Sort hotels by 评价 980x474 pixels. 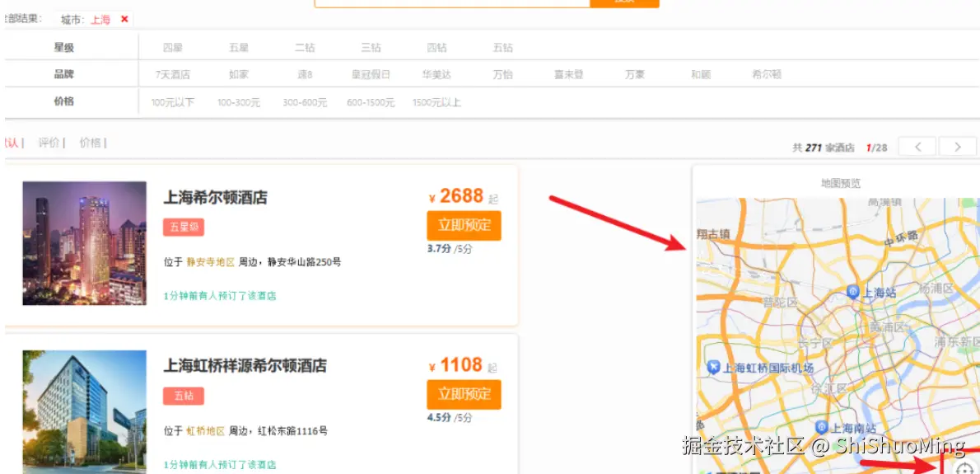(49, 143)
